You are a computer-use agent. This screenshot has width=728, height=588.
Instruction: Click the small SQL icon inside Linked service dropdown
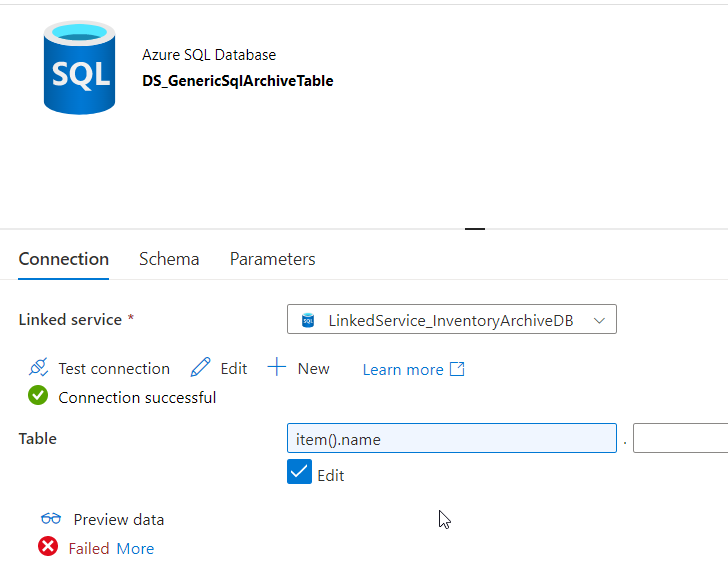pyautogui.click(x=308, y=320)
